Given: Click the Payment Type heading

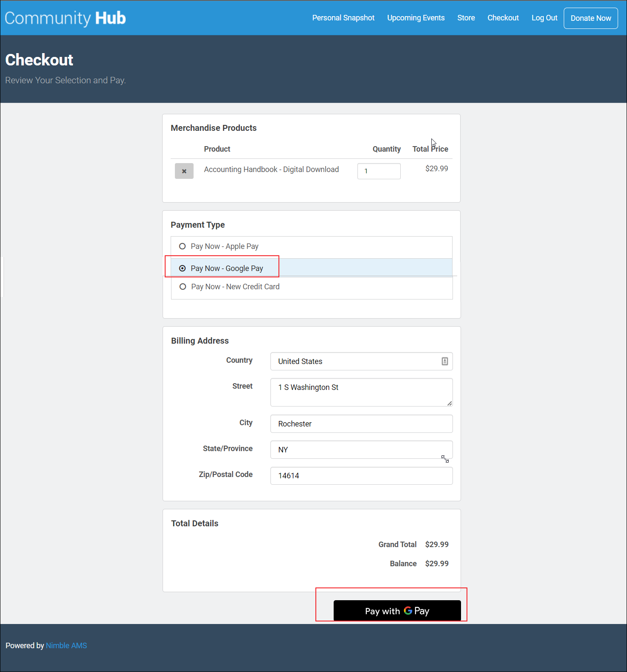Looking at the screenshot, I should coord(198,225).
